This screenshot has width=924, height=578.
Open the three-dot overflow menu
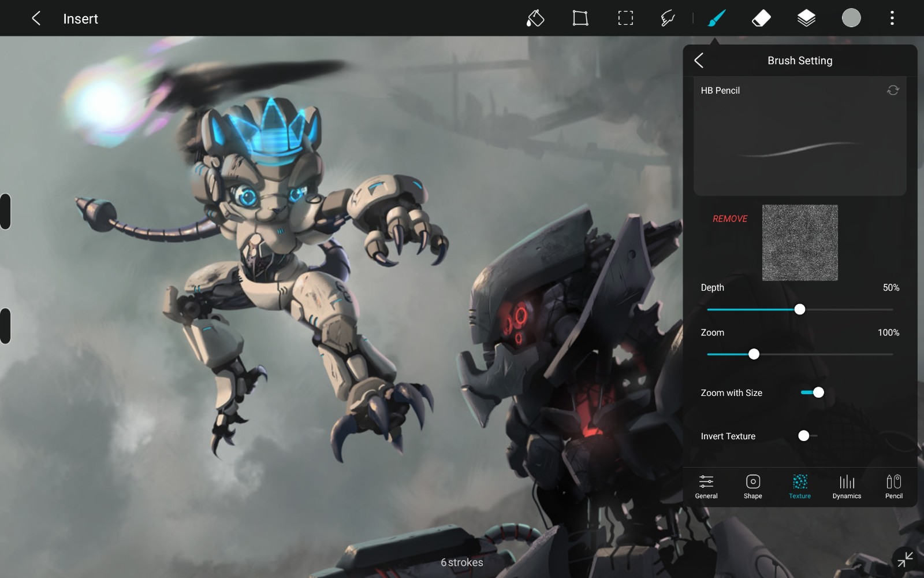point(892,18)
